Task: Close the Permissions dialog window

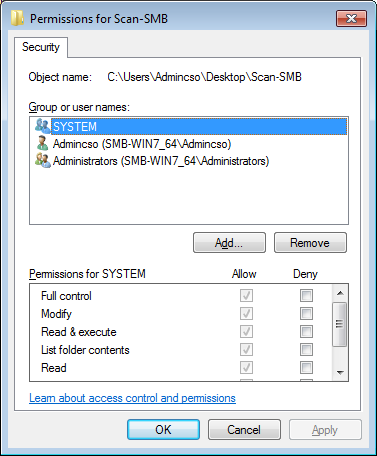Action: [351, 18]
